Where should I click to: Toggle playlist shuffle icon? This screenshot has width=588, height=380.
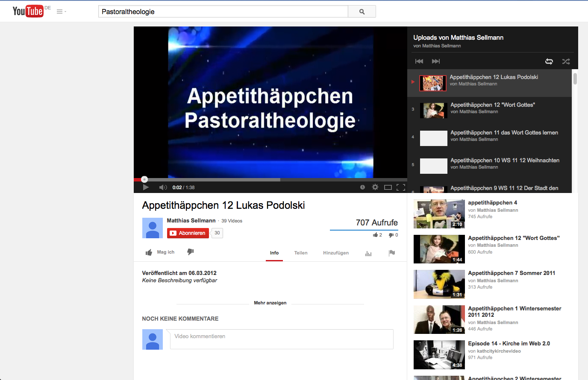pos(566,61)
